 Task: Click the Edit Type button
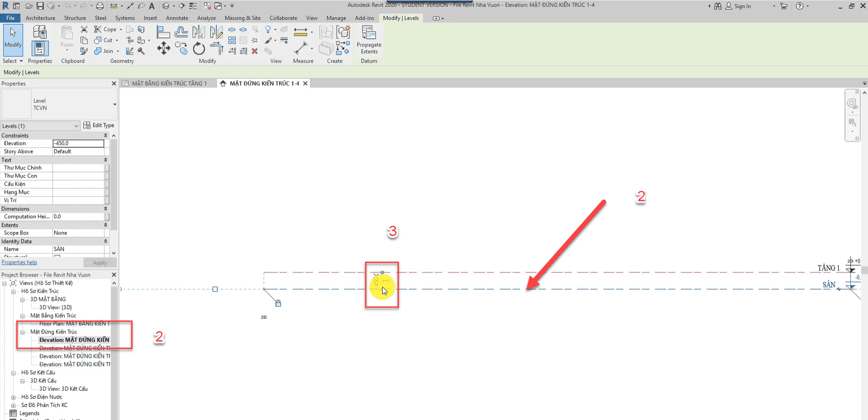coord(99,125)
